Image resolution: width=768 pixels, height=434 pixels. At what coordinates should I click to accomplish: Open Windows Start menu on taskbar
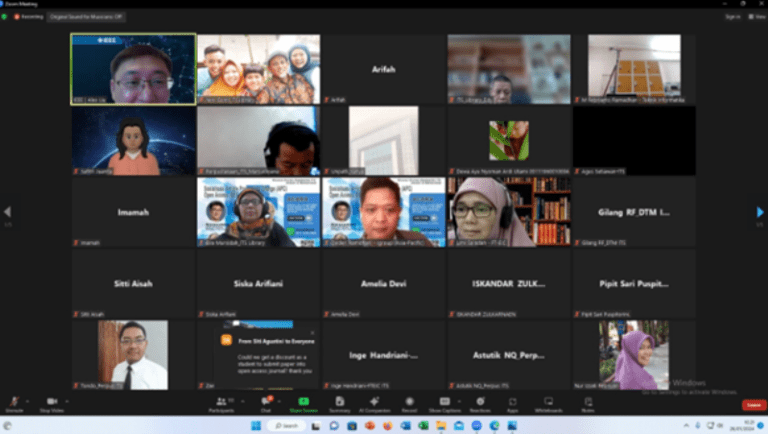255,426
